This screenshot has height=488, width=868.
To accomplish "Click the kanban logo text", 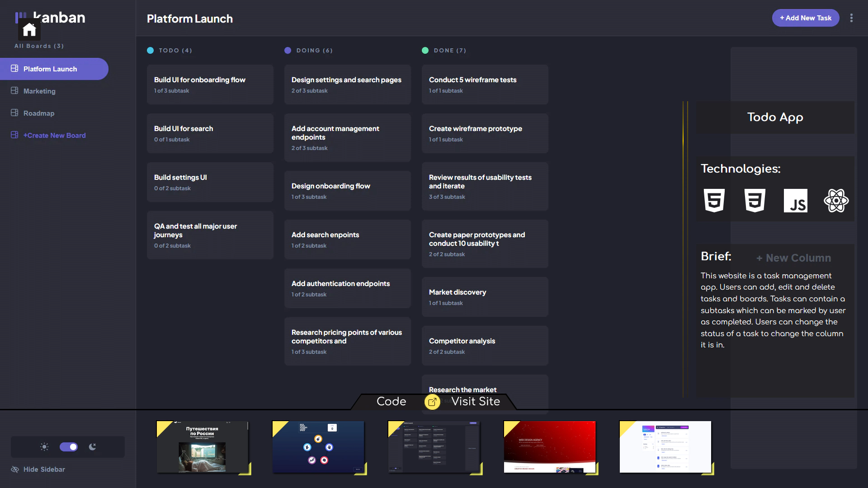I will pyautogui.click(x=59, y=18).
